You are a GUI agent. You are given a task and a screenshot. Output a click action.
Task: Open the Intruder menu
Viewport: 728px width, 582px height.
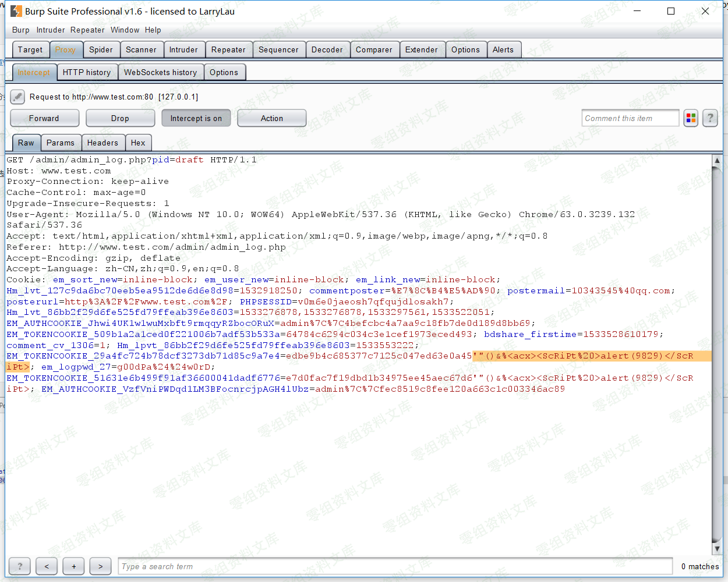(x=50, y=30)
